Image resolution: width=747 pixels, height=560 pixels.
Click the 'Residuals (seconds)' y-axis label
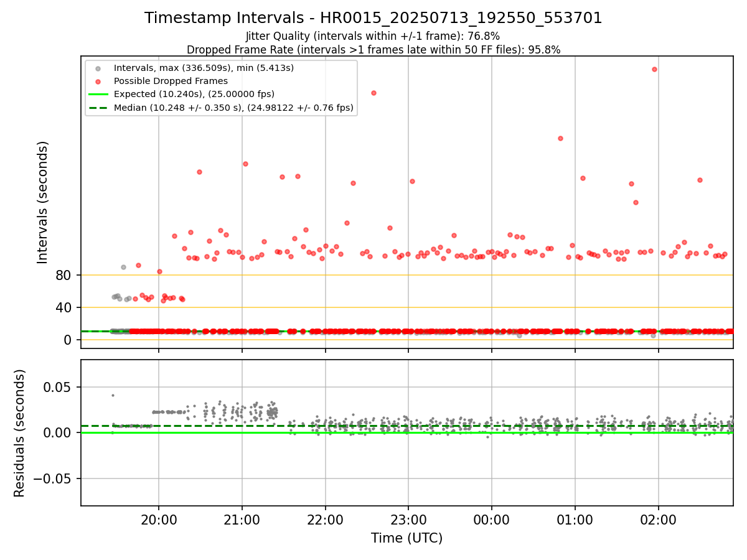pyautogui.click(x=19, y=432)
